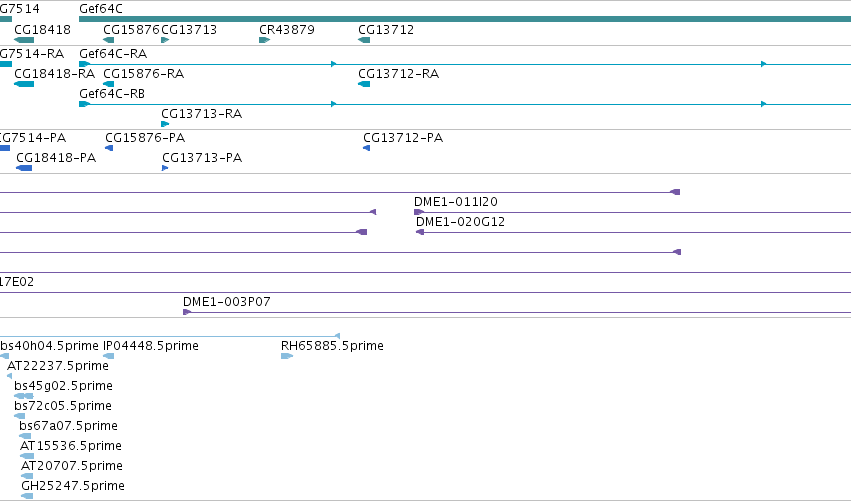
Task: Click the RH65885.5prime label
Action: [x=332, y=345]
